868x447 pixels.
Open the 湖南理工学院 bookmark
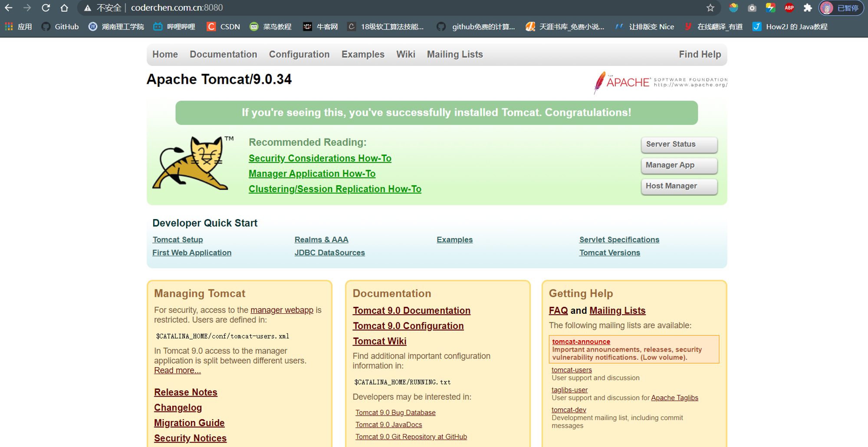point(116,26)
